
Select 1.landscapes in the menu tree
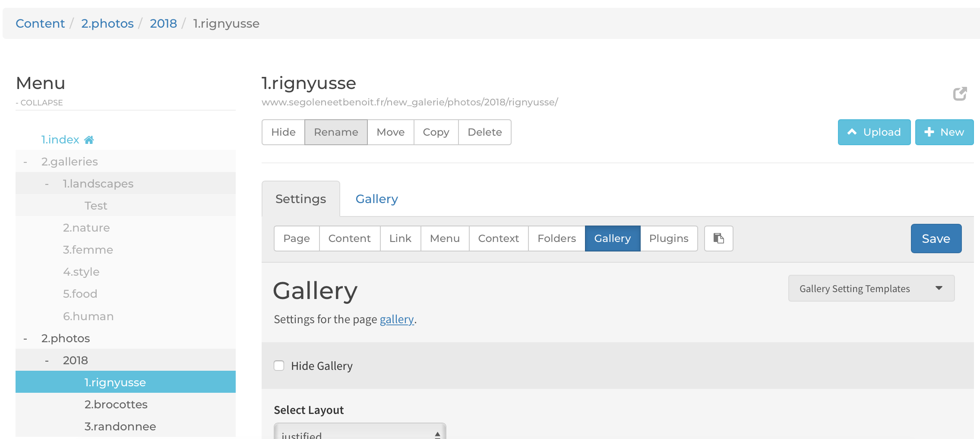click(x=98, y=184)
